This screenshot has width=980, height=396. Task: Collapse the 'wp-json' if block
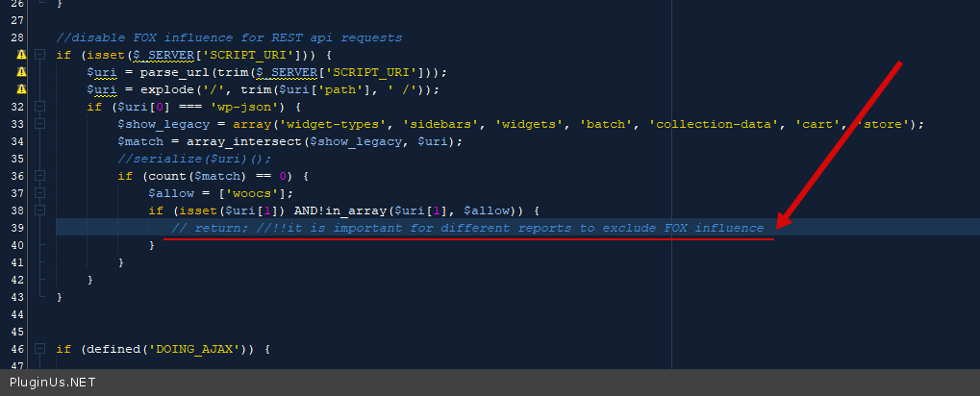40,107
